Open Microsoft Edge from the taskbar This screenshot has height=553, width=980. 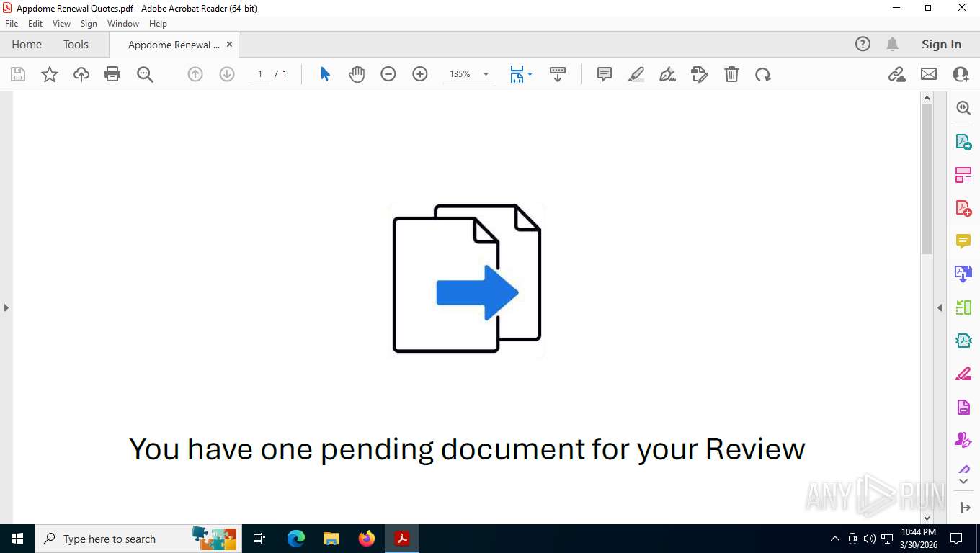295,539
